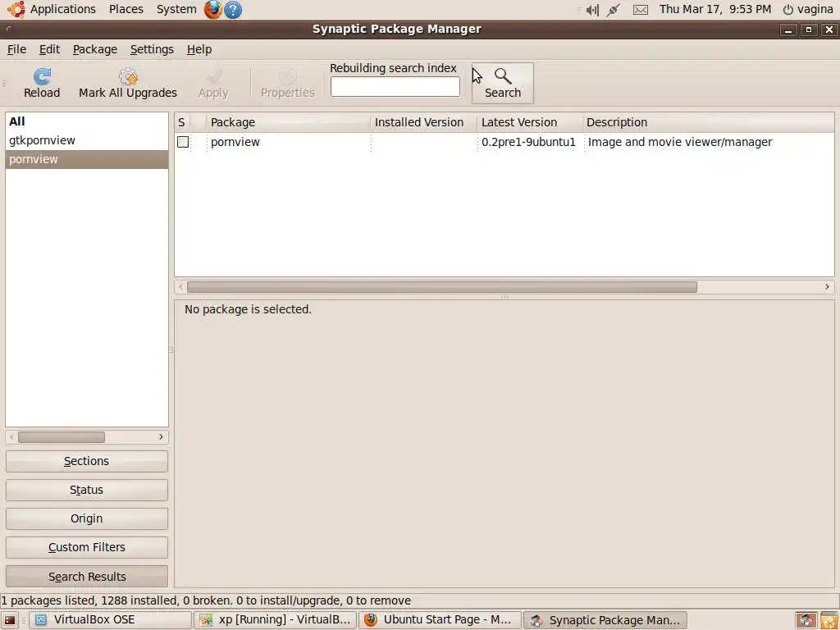Select All in the search history list
Screen dimensions: 840x630
(x=87, y=121)
